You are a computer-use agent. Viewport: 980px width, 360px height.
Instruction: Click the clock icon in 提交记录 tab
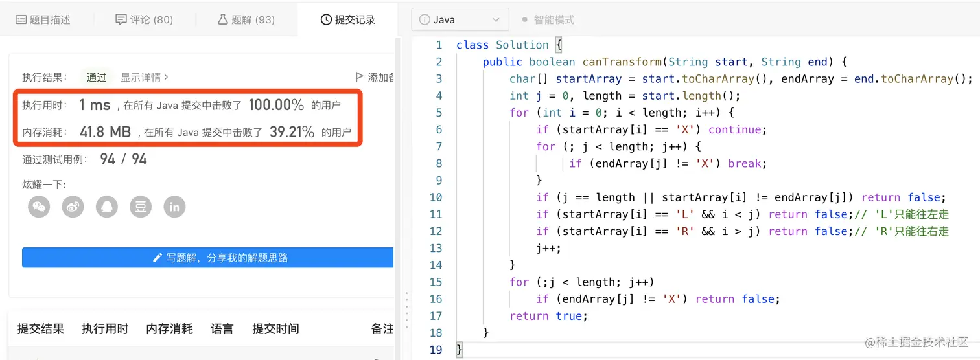pyautogui.click(x=326, y=19)
